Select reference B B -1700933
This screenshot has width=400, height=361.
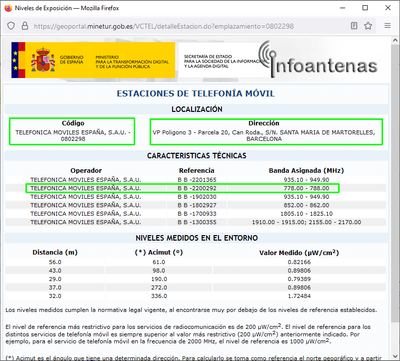(197, 214)
